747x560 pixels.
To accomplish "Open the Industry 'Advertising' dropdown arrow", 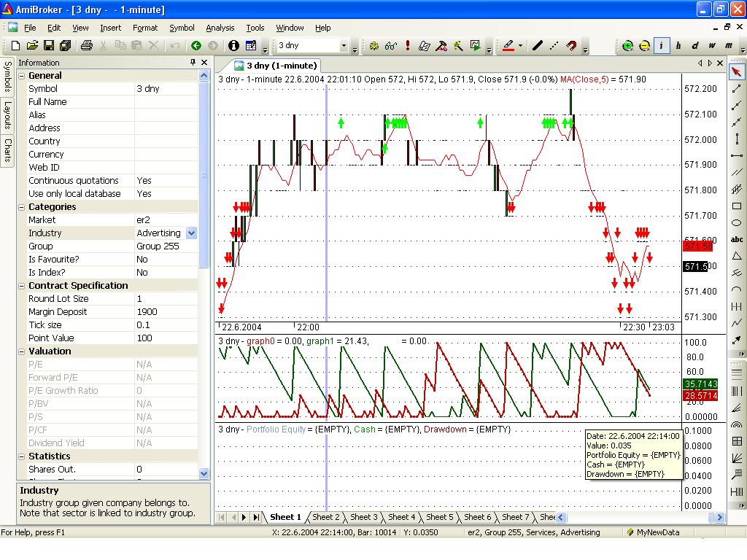I will [x=191, y=233].
